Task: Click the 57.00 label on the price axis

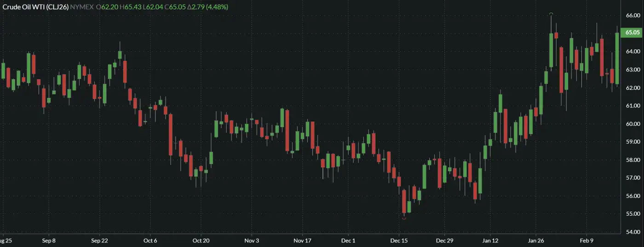Action: pyautogui.click(x=633, y=177)
